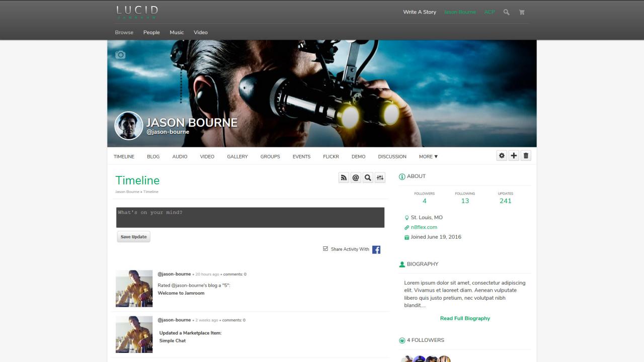Click the Facebook icon
Viewport: 644px width, 362px height.
(376, 249)
